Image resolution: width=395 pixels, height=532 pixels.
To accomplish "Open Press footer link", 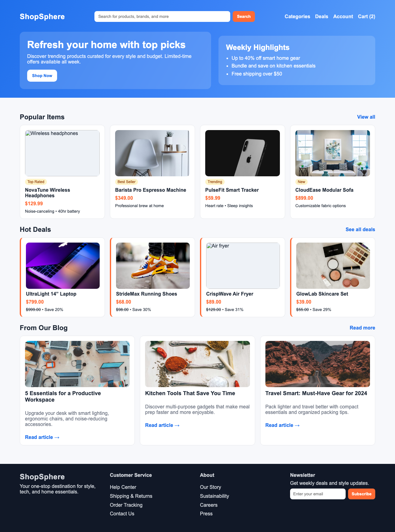I will tap(206, 514).
